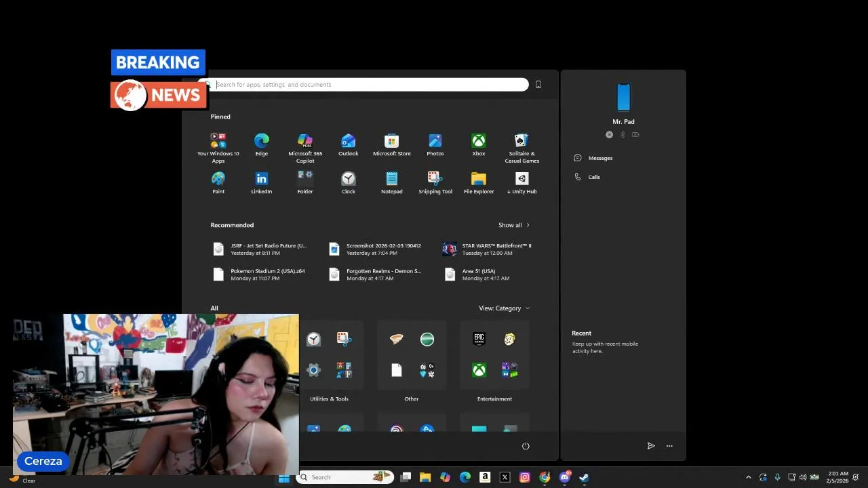Launch Paint from pinned apps

(x=218, y=183)
